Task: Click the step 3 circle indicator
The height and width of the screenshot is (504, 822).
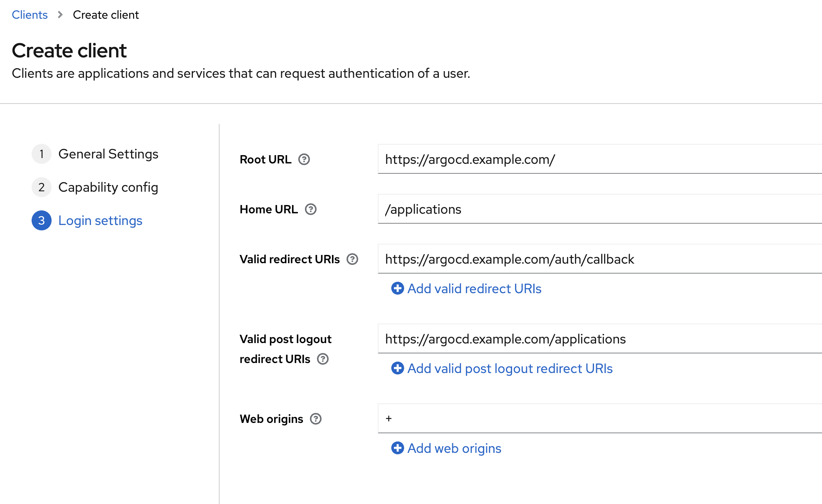Action: click(42, 220)
